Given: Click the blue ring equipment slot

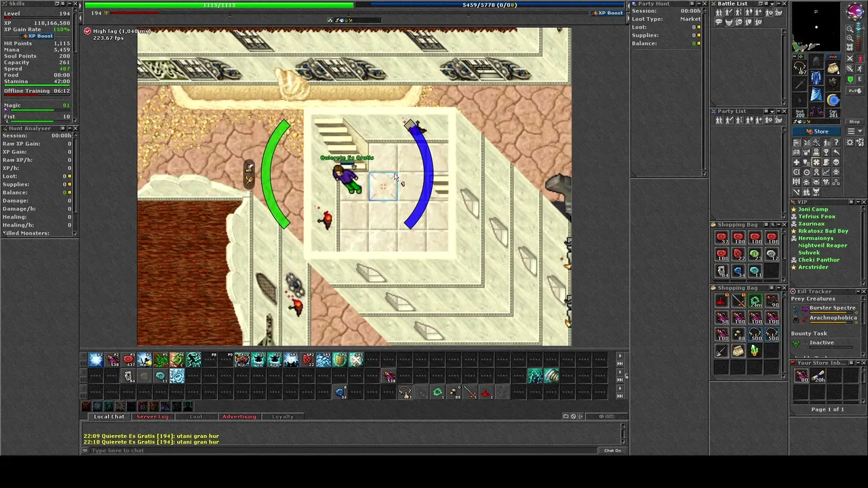Looking at the screenshot, I should pos(833,100).
